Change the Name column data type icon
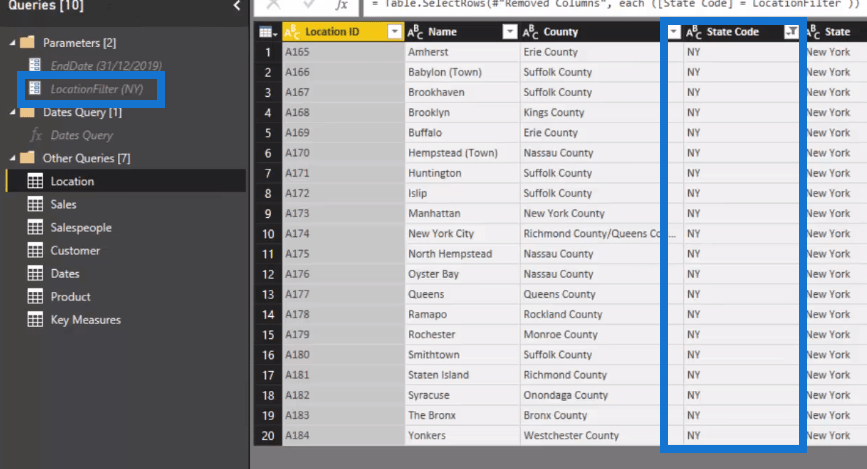867x469 pixels. point(415,32)
